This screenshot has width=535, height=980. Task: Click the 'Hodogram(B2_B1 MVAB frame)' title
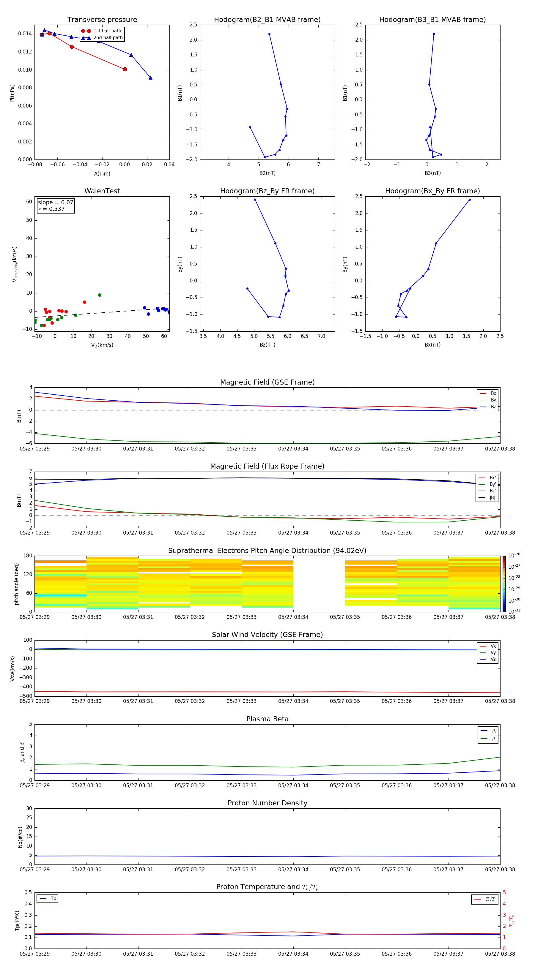(267, 20)
